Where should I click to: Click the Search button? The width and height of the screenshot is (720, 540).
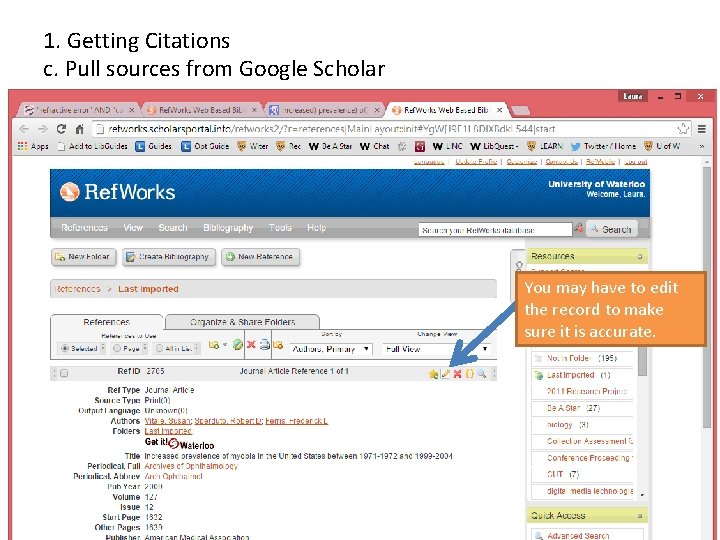tap(612, 229)
